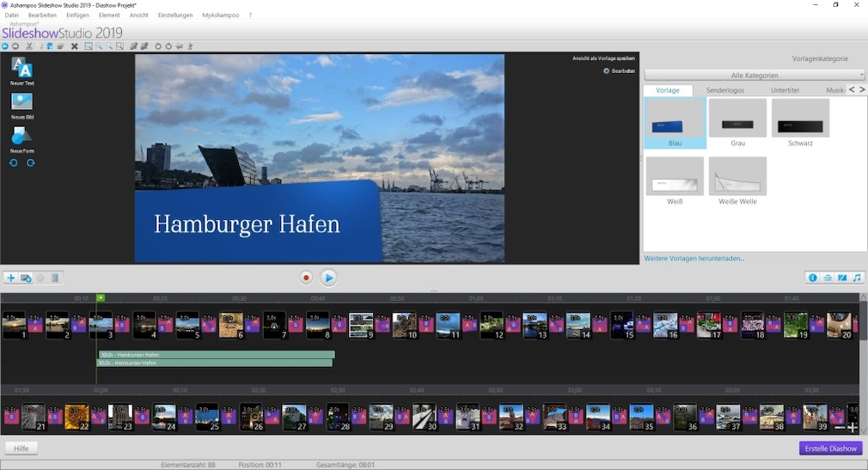Screen dimensions: 868x470
Task: Open the Einstellungen menu
Action: (175, 15)
